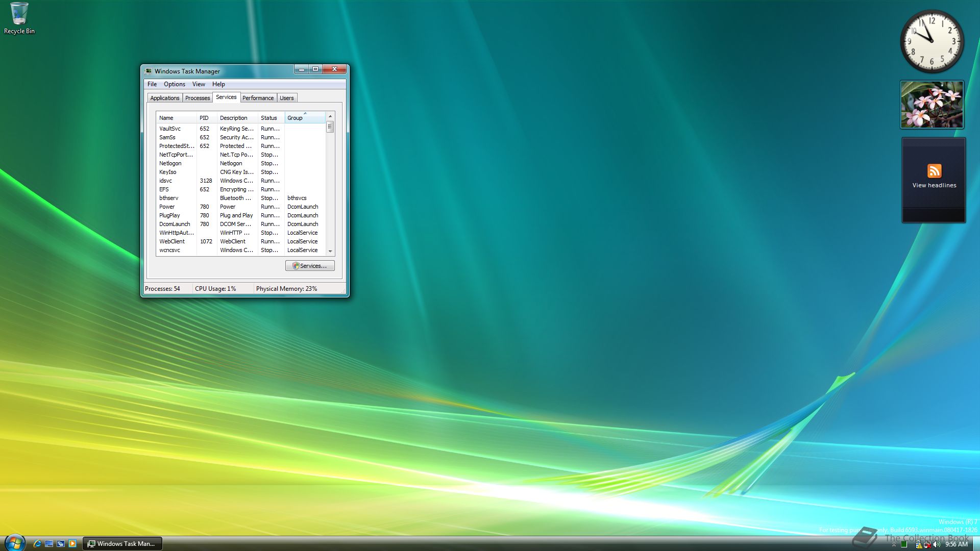Select the NetTcpPort... service row
The width and height of the screenshot is (980, 551).
pyautogui.click(x=241, y=155)
